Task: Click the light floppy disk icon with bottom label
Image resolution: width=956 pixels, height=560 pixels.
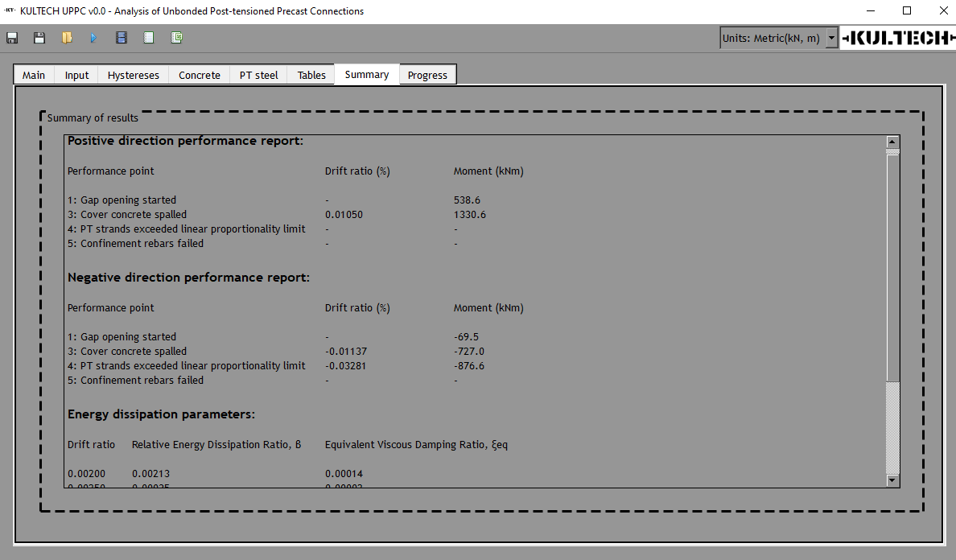Action: click(x=39, y=38)
